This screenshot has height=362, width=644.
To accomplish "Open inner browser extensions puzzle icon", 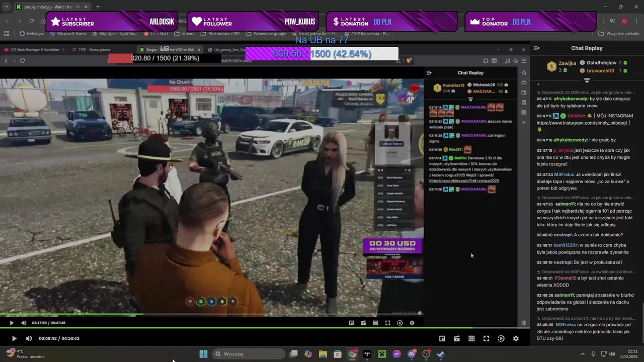I will [x=486, y=61].
